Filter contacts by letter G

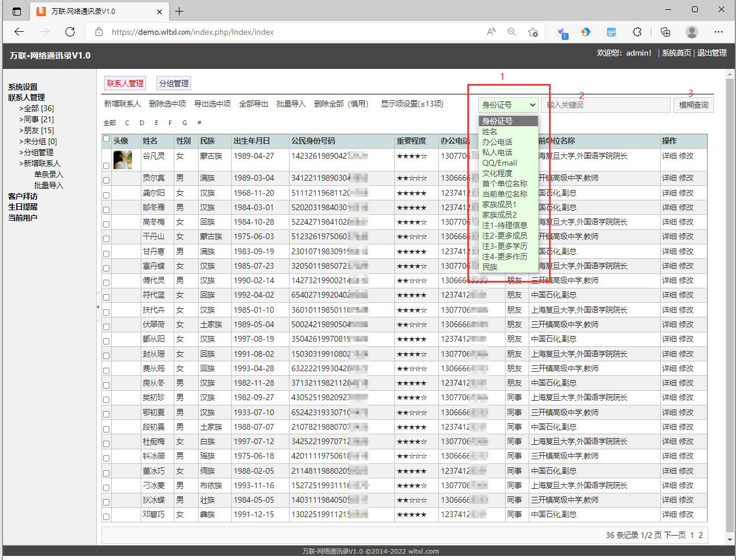tap(185, 123)
